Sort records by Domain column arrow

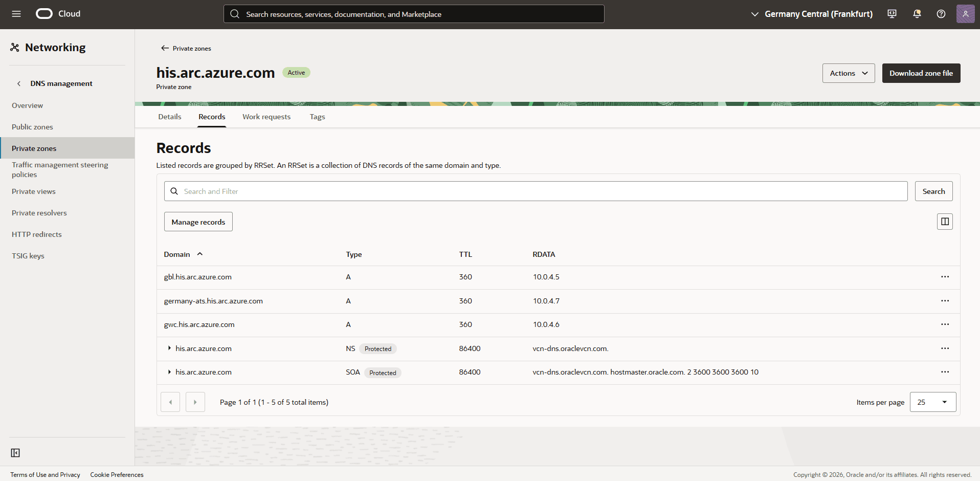[200, 254]
